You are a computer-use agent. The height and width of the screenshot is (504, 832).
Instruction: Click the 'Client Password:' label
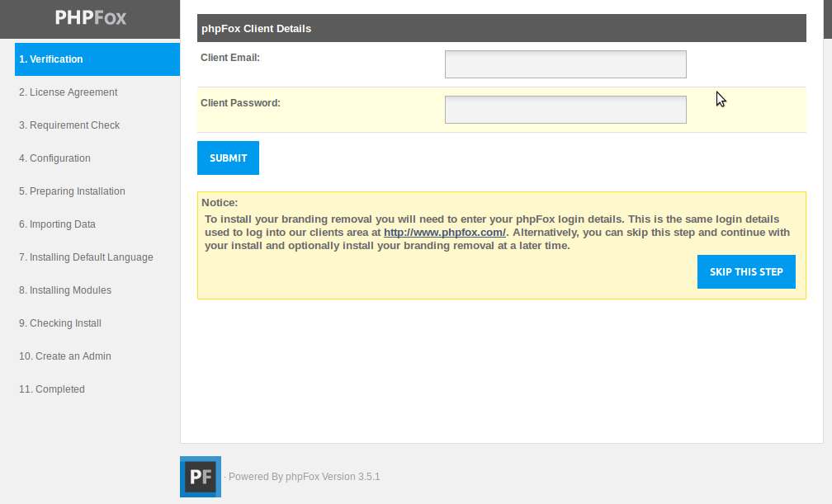pos(240,103)
